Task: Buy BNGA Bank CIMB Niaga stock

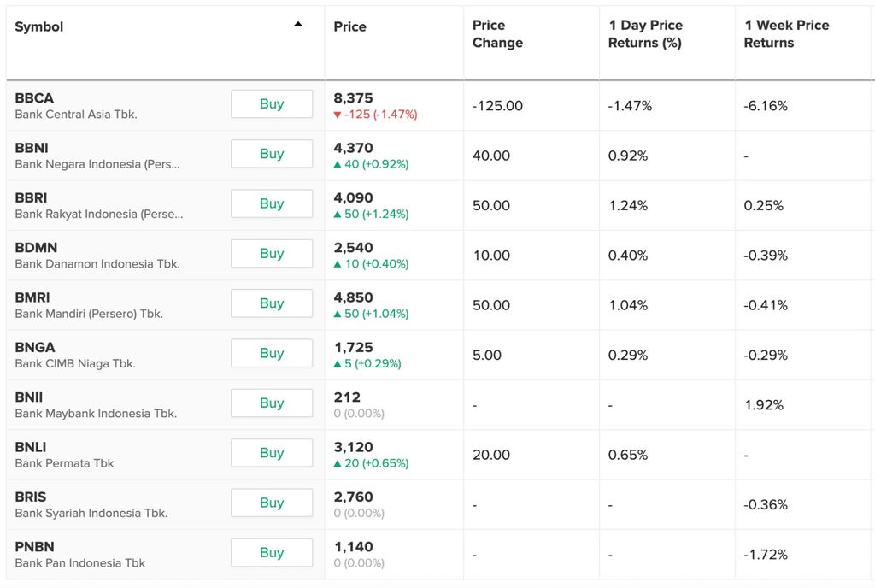Action: click(272, 353)
